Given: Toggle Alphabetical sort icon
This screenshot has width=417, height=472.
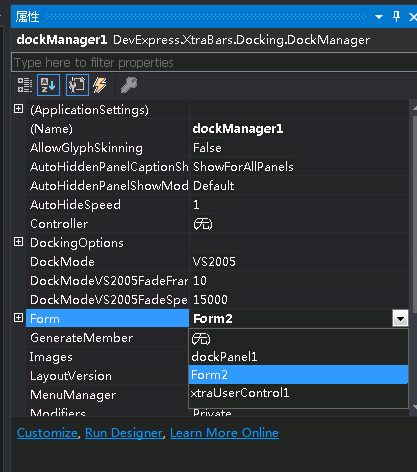Looking at the screenshot, I should pos(48,85).
